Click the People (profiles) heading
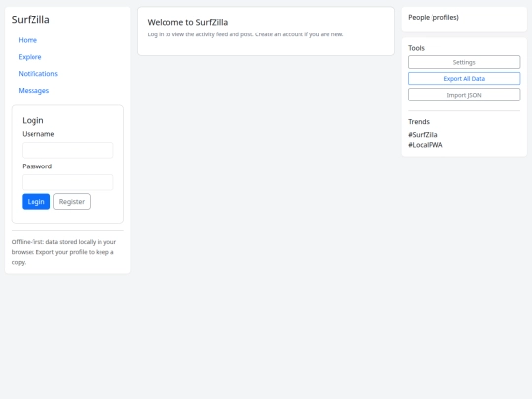Image resolution: width=532 pixels, height=399 pixels. [x=433, y=18]
